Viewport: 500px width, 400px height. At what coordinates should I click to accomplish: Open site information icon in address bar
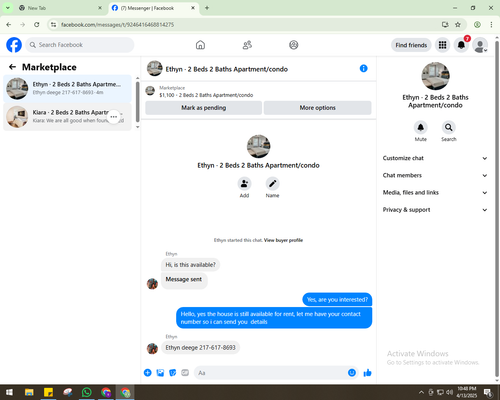54,25
